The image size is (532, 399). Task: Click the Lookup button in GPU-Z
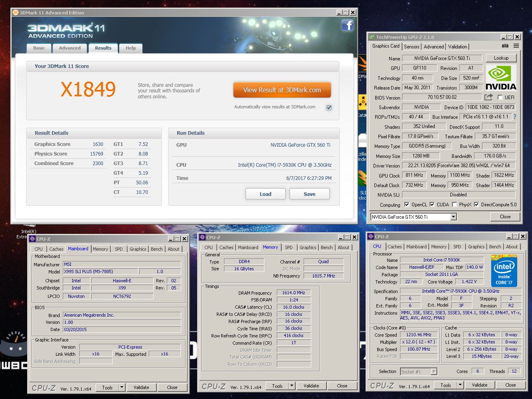click(501, 58)
